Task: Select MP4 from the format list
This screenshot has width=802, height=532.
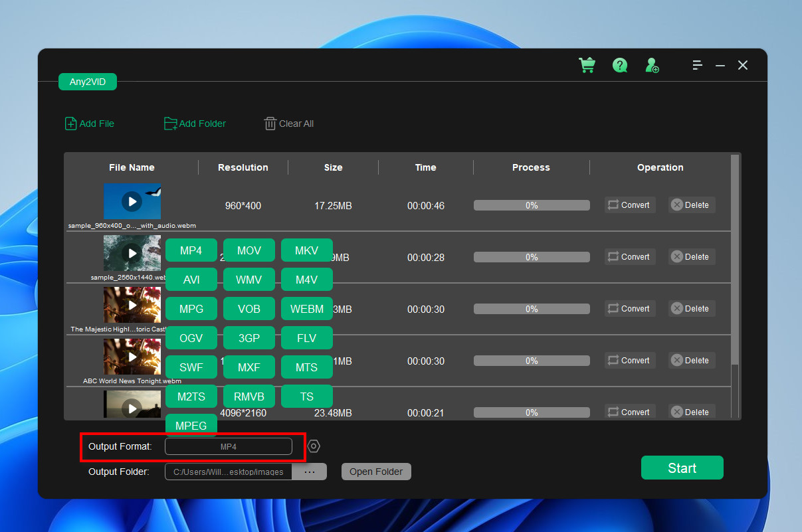Action: pyautogui.click(x=191, y=250)
